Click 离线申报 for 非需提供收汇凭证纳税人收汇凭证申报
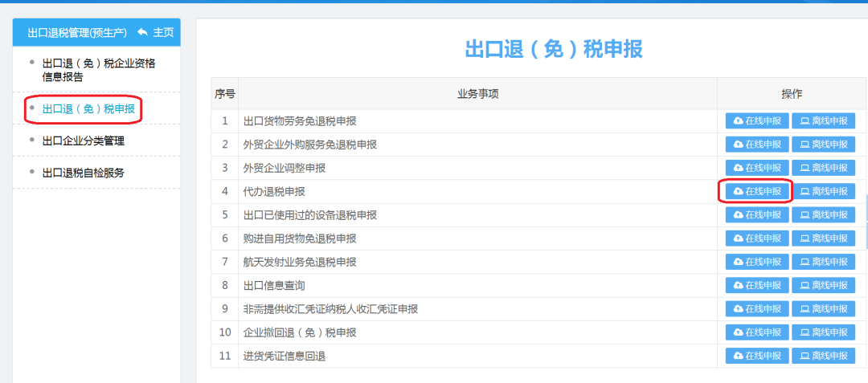 823,308
